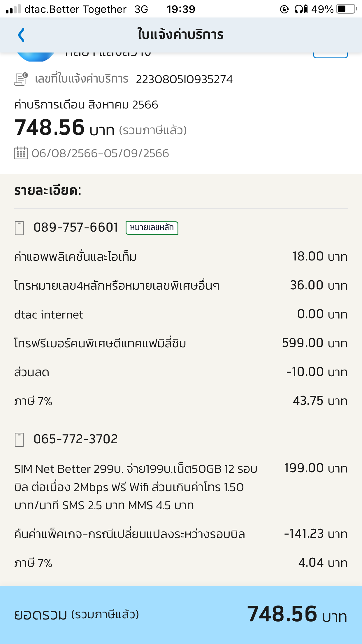Screen dimensions: 362x644
Task: Tap the blue profile avatar circle
Action: tap(36, 56)
